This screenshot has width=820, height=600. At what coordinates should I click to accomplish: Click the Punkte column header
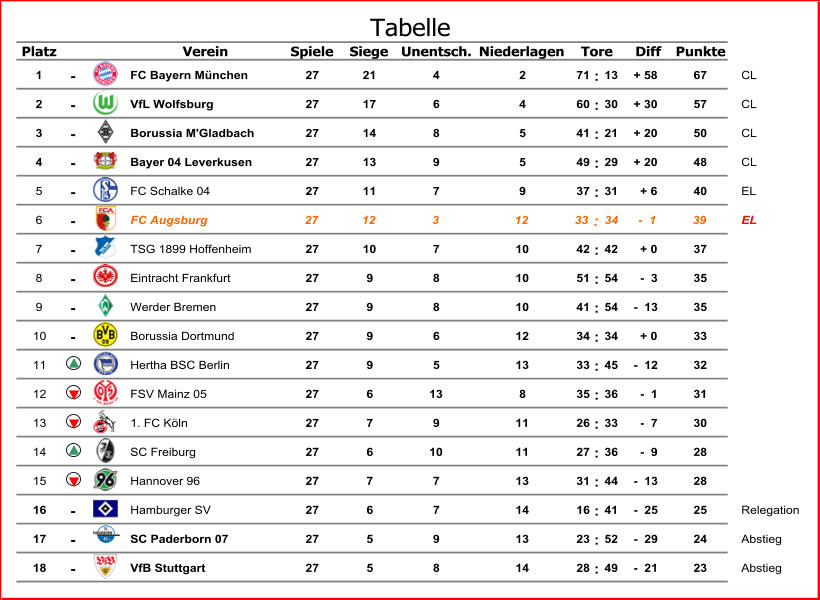pyautogui.click(x=700, y=51)
